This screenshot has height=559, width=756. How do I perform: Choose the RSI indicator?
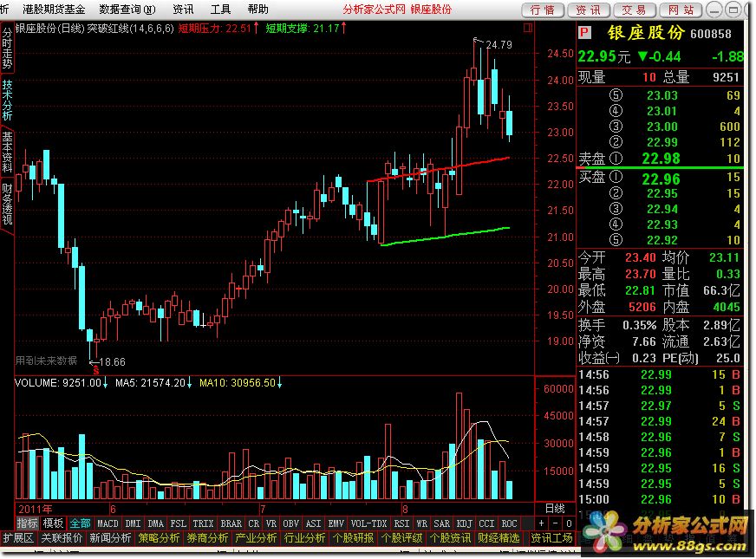(401, 523)
